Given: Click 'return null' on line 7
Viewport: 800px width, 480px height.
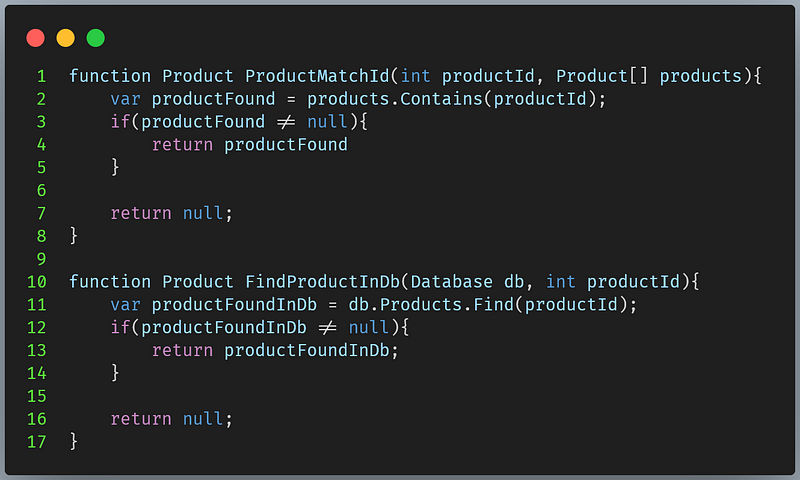Looking at the screenshot, I should (x=167, y=213).
